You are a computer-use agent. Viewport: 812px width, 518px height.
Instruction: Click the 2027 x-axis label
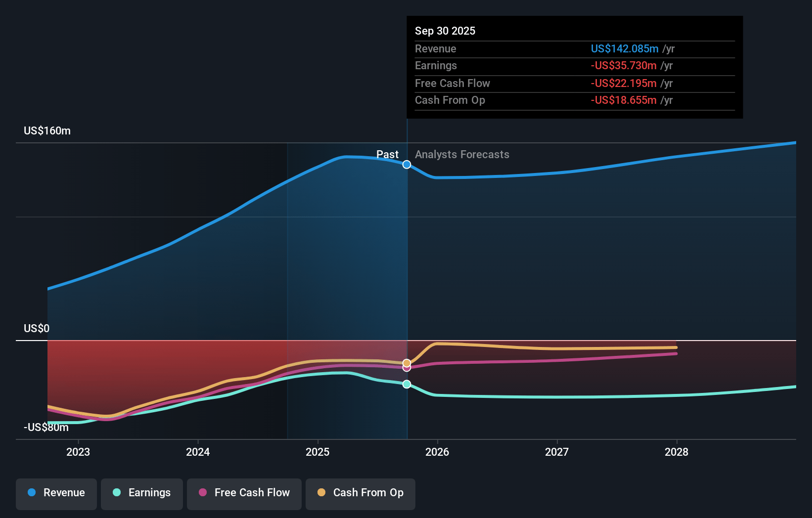(557, 452)
